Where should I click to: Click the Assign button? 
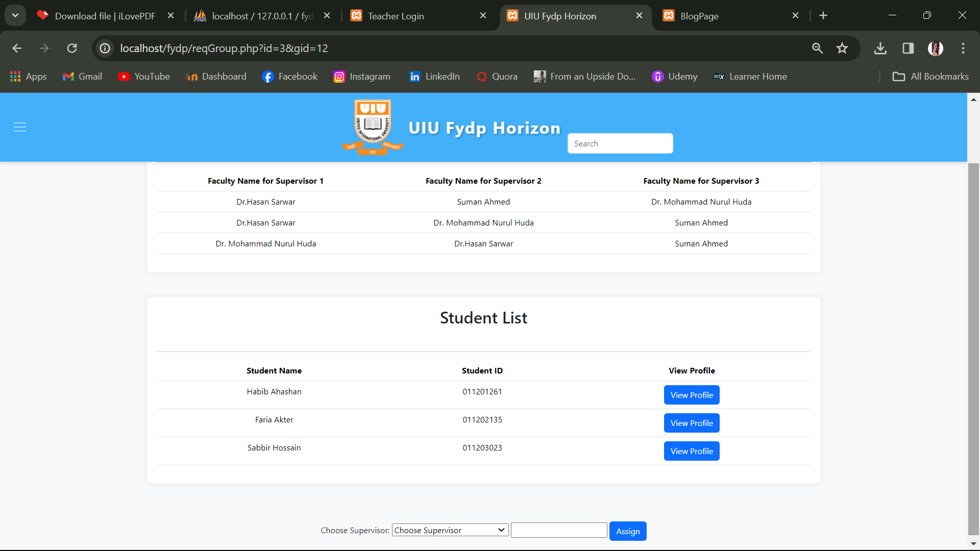(x=628, y=531)
